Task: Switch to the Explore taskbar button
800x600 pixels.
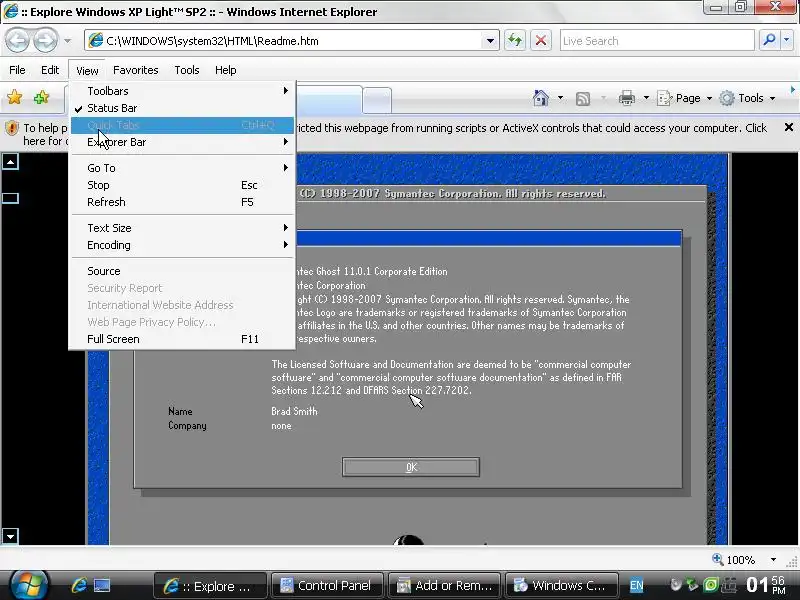Action: (x=210, y=586)
